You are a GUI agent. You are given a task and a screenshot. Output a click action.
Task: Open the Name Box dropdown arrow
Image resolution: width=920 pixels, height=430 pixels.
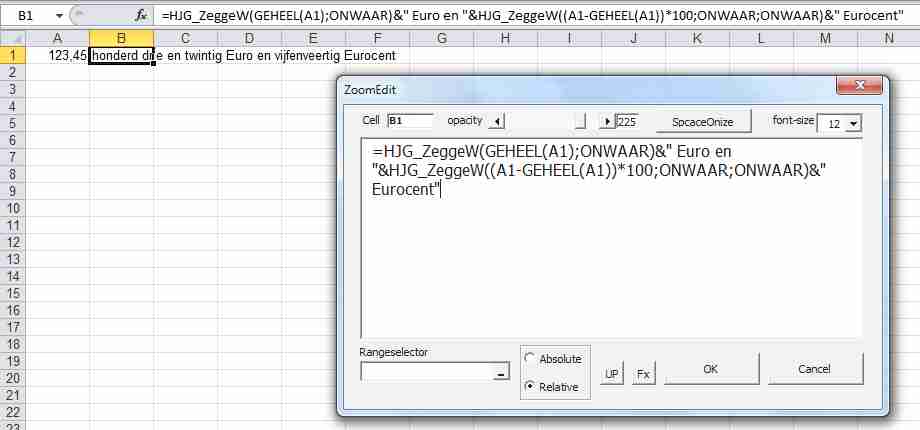[59, 16]
